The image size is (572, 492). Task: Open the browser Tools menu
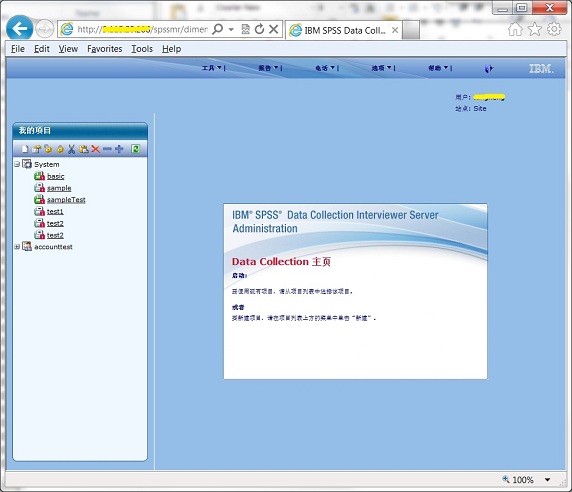pyautogui.click(x=142, y=49)
